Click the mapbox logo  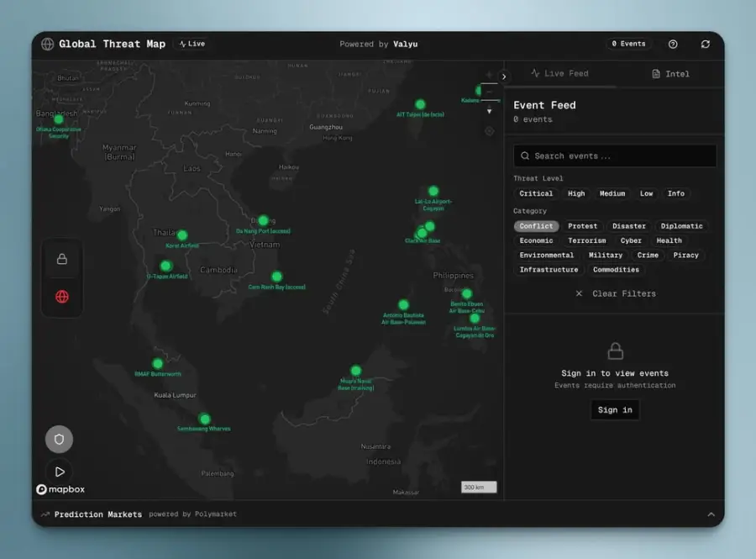pos(60,489)
